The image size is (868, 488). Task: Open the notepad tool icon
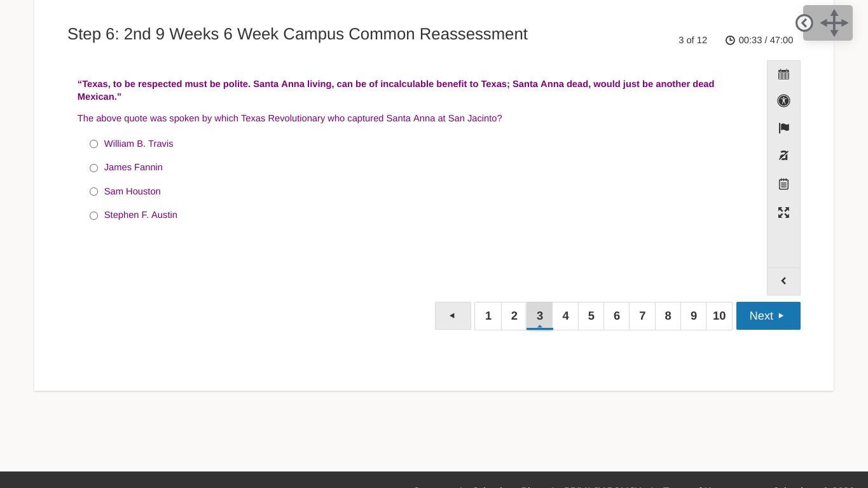click(783, 184)
